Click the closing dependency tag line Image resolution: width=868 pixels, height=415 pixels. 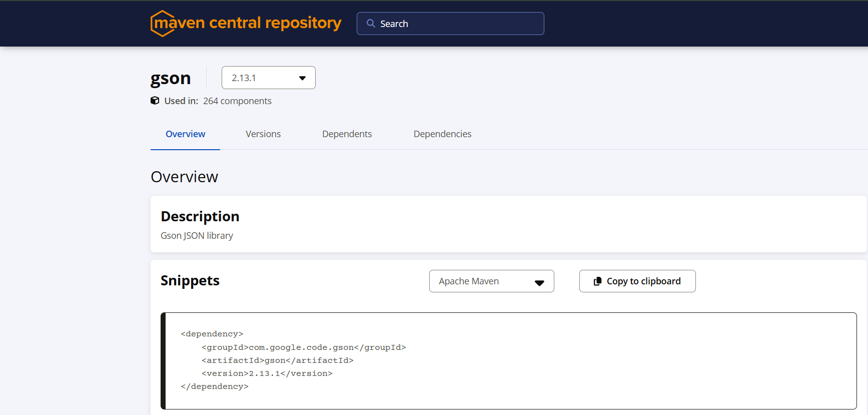point(215,386)
